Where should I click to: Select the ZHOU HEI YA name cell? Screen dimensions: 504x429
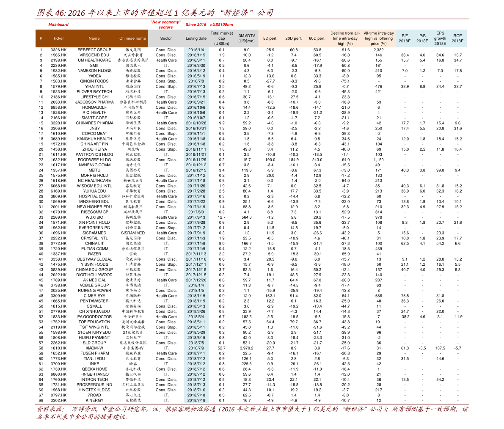94,149
